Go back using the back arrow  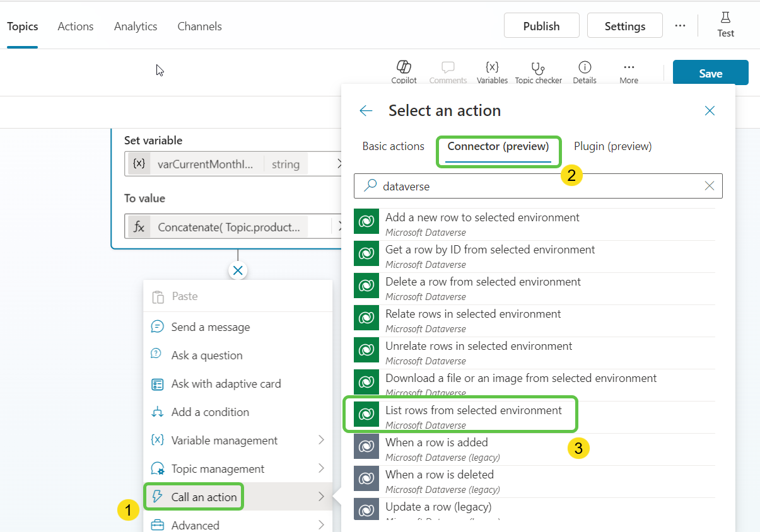click(366, 110)
